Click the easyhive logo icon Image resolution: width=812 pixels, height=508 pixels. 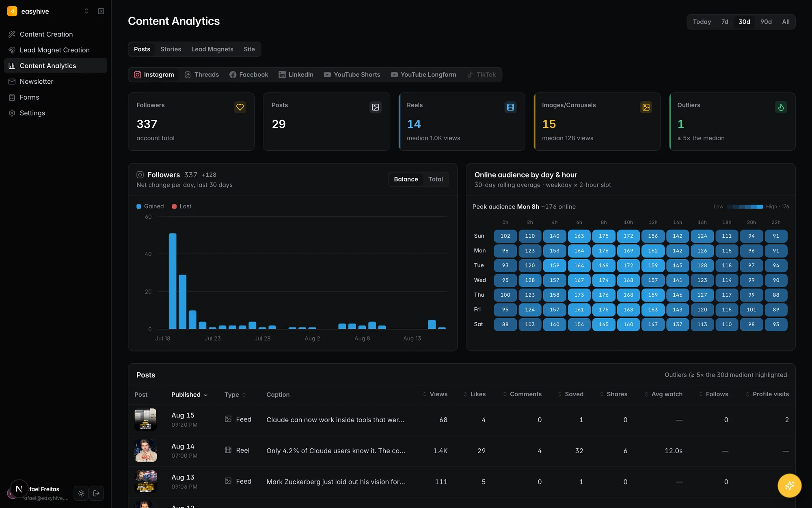12,11
